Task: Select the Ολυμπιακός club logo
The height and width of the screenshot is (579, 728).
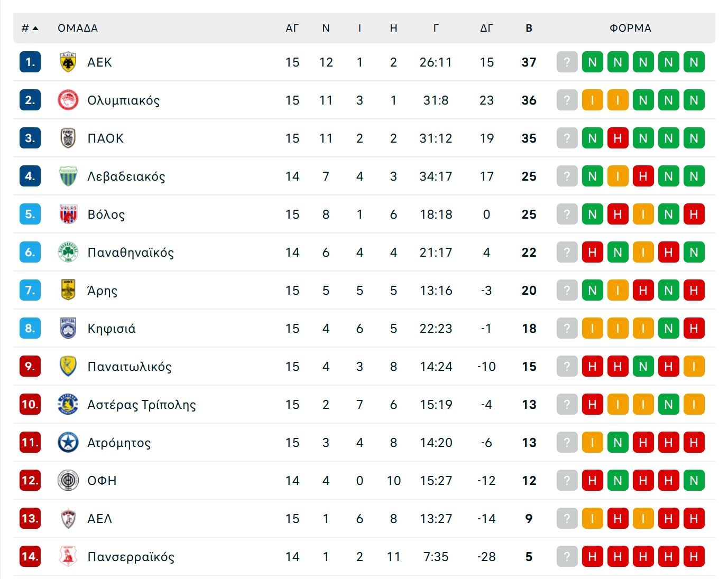Action: point(68,100)
